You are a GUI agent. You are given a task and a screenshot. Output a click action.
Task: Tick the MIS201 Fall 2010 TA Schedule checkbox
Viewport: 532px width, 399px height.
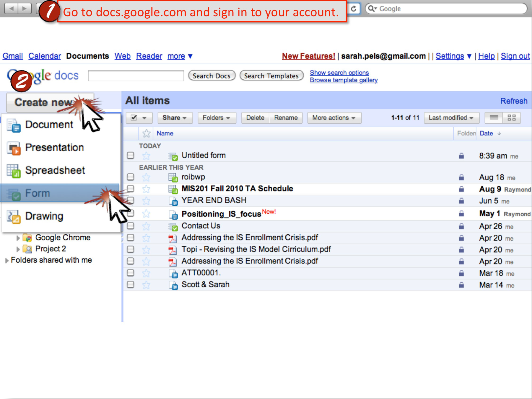click(x=130, y=189)
